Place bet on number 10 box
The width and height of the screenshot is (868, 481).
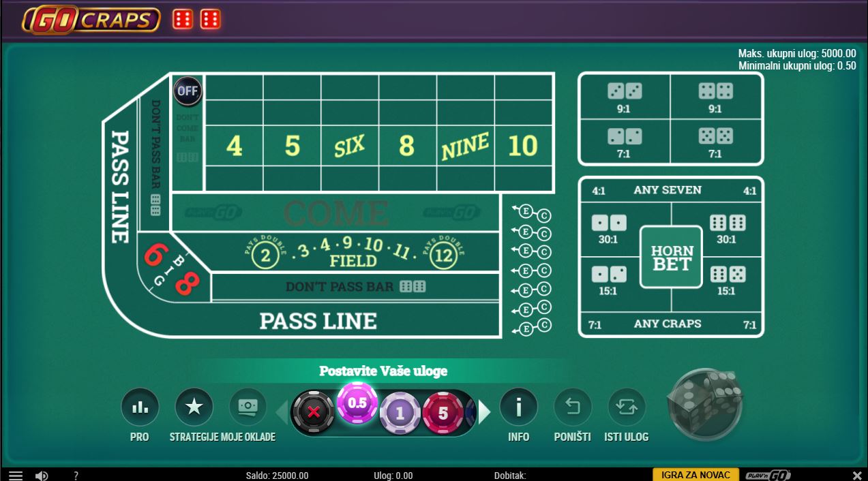pyautogui.click(x=523, y=145)
